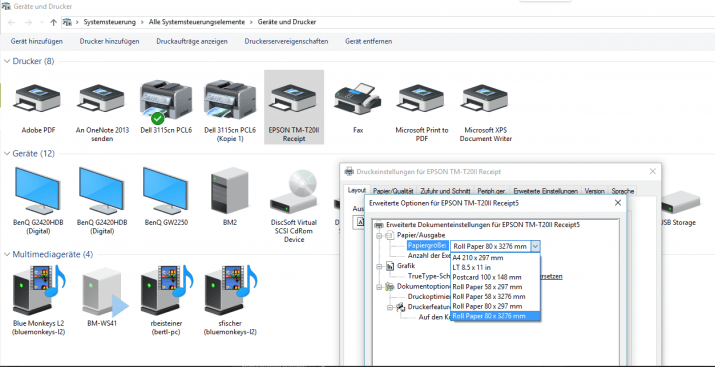Close the Druckeinstellungen dialog

(x=653, y=171)
